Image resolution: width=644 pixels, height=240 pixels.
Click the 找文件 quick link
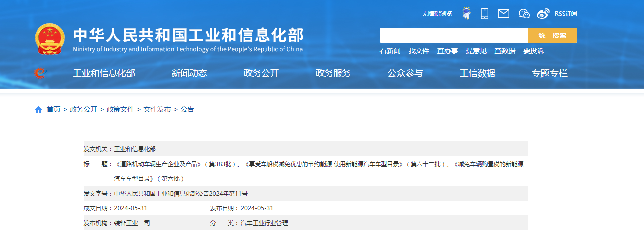pyautogui.click(x=418, y=51)
